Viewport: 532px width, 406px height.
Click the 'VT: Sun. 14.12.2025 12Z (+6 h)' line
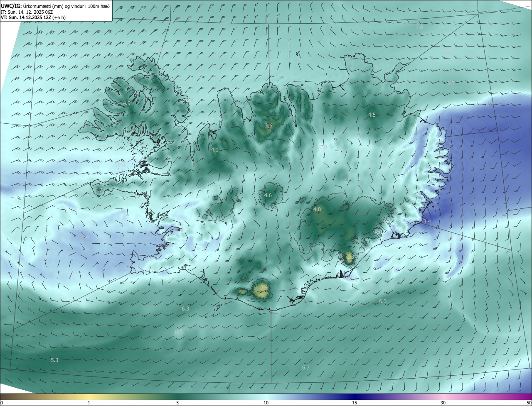tap(33, 17)
